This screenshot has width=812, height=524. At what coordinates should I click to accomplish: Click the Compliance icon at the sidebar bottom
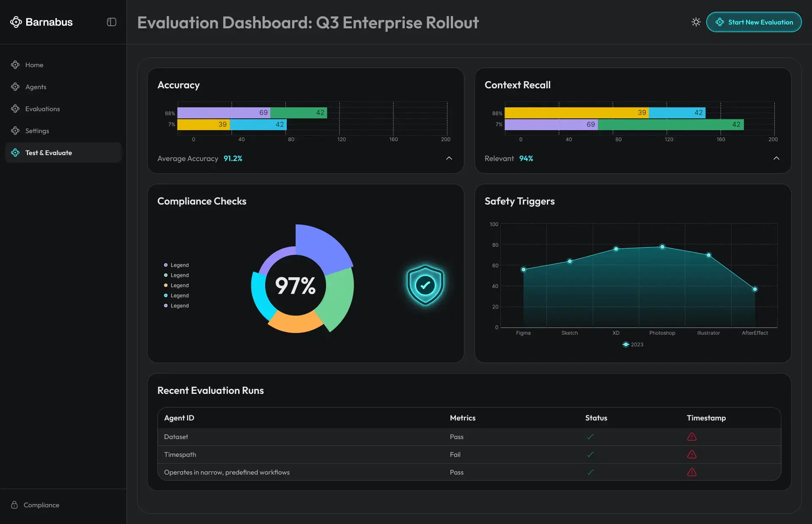[x=15, y=505]
